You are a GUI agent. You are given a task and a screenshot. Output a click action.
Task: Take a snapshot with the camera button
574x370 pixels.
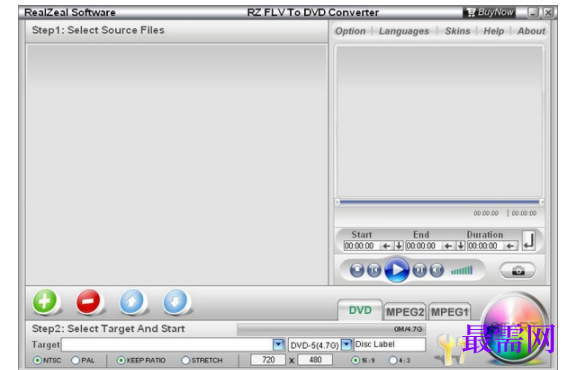pos(518,270)
